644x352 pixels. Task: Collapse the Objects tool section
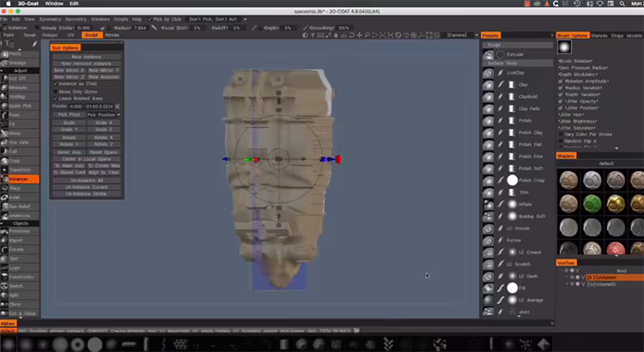(2, 223)
